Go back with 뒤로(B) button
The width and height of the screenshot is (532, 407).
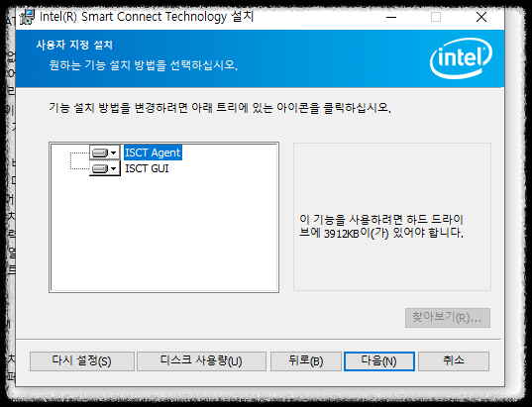[306, 361]
